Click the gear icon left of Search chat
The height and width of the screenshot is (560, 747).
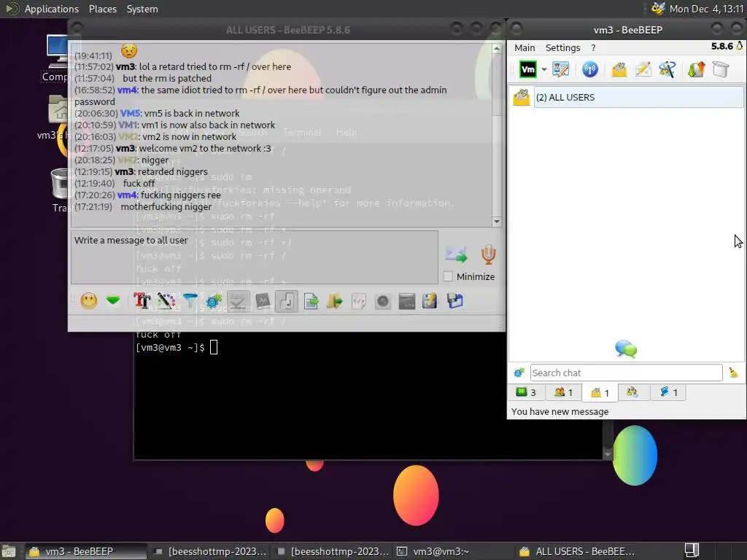click(519, 373)
